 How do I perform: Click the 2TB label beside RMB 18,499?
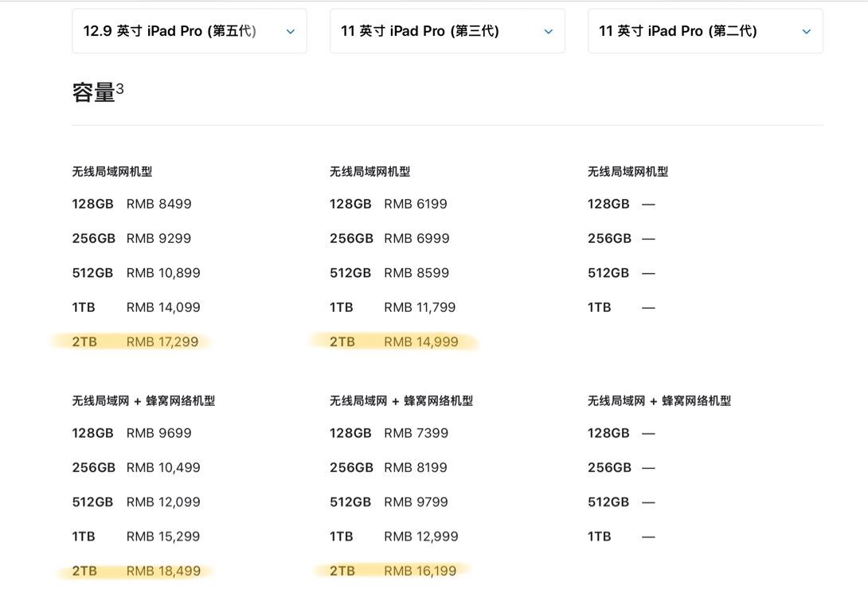[x=84, y=571]
